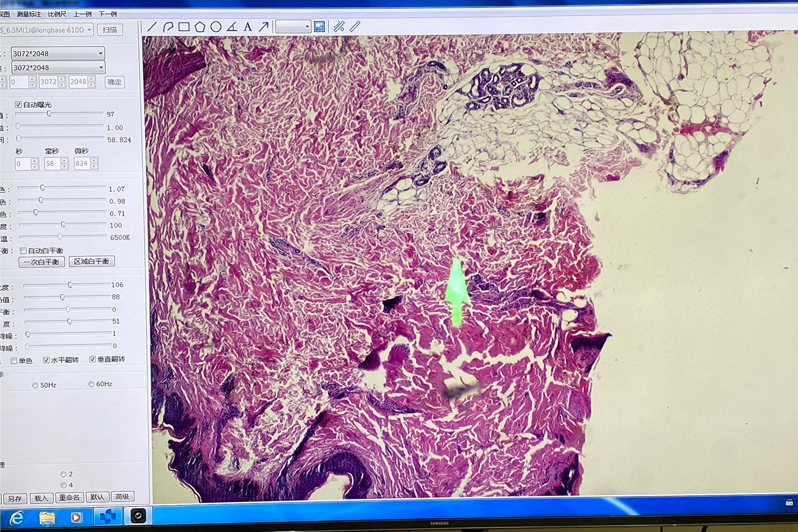Enable the 自动白平衡 checkbox
Screen dimensions: 798x532
point(23,251)
